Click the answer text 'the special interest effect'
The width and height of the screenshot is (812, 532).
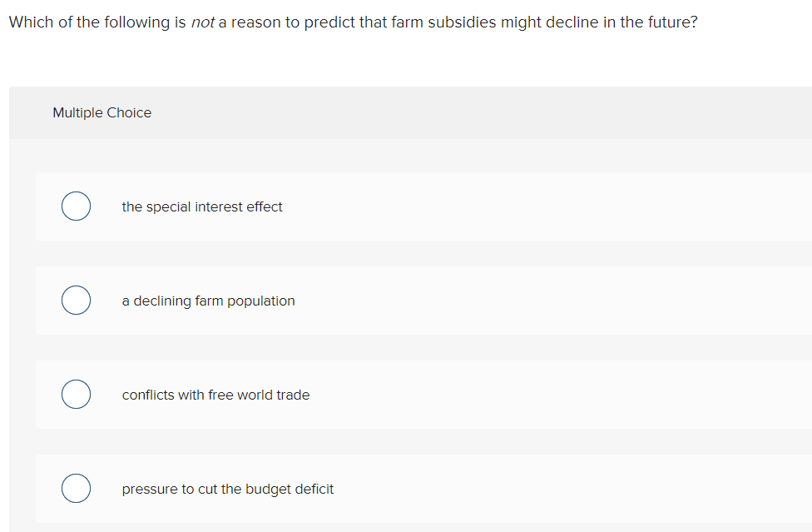202,206
